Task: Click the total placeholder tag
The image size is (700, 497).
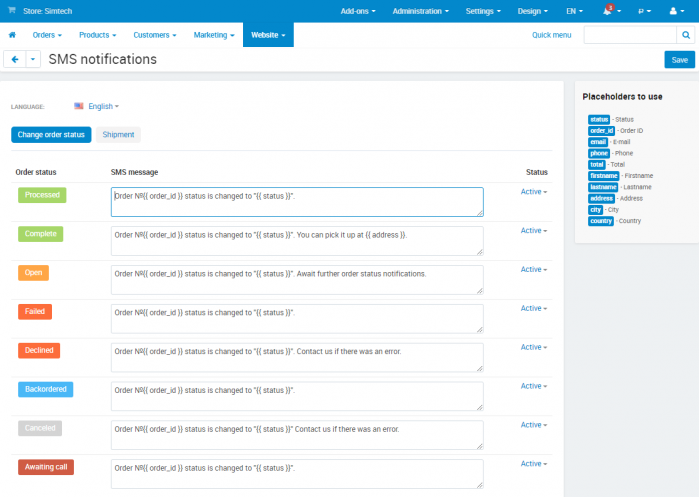Action: point(596,164)
